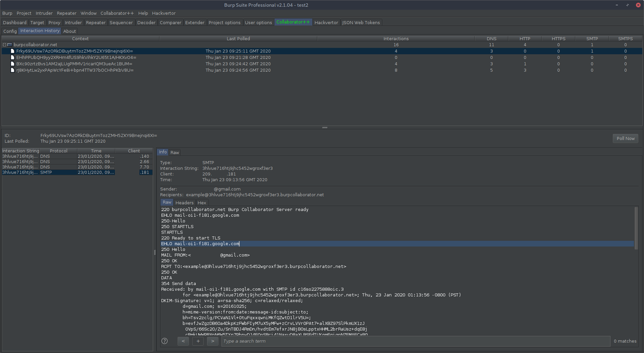Open the Hackvertor menu
Image resolution: width=644 pixels, height=353 pixels.
pyautogui.click(x=163, y=13)
